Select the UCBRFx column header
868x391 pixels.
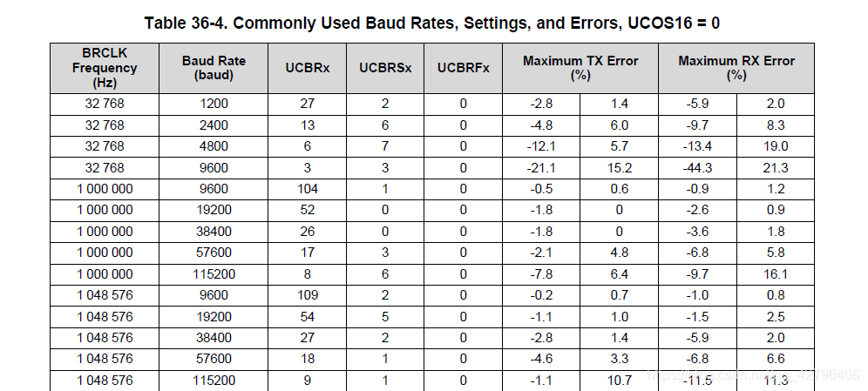click(463, 68)
